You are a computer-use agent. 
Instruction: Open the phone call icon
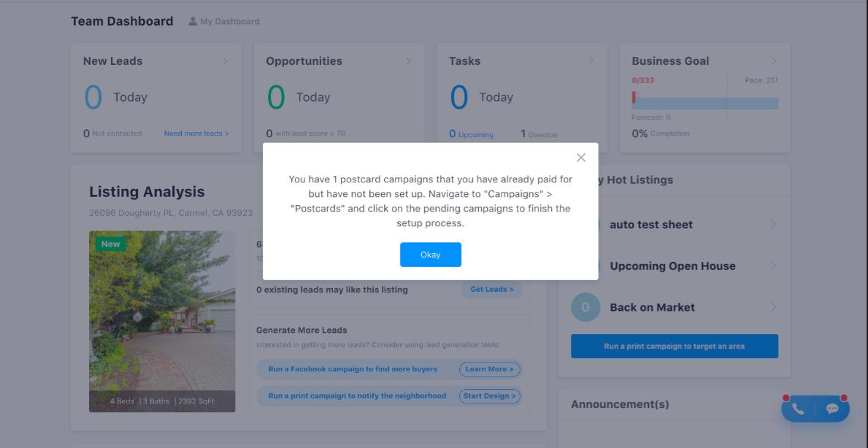(798, 409)
